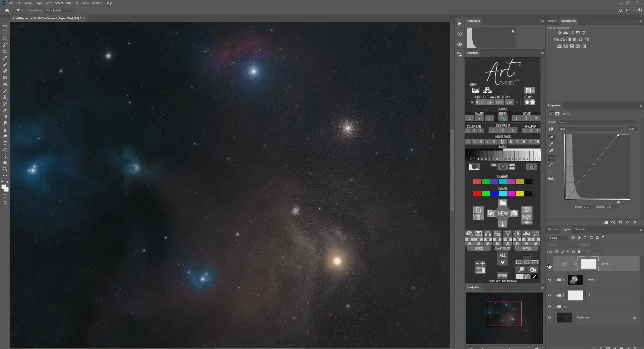Open the RGB channel dropdown in Curves
644x349 pixels.
click(x=591, y=129)
